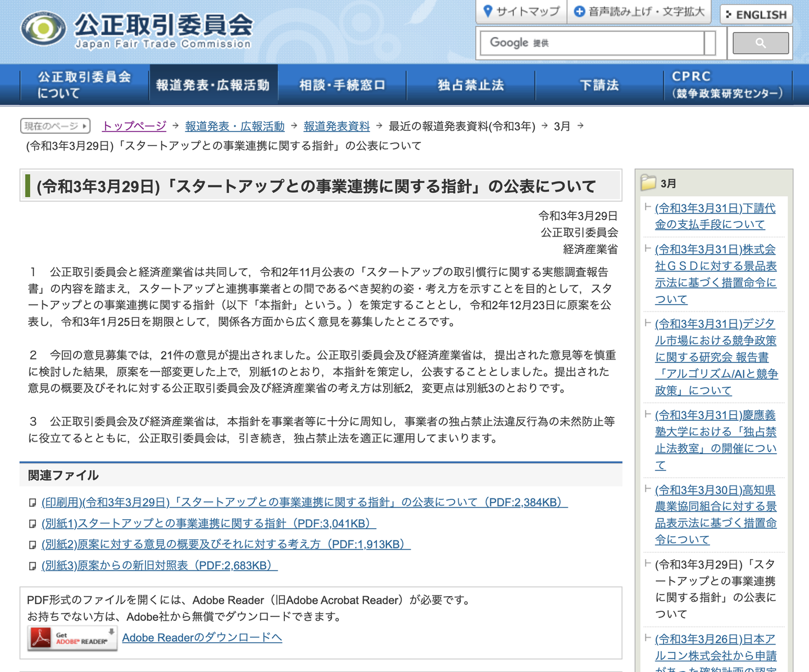Focus the Google search input field

[592, 43]
